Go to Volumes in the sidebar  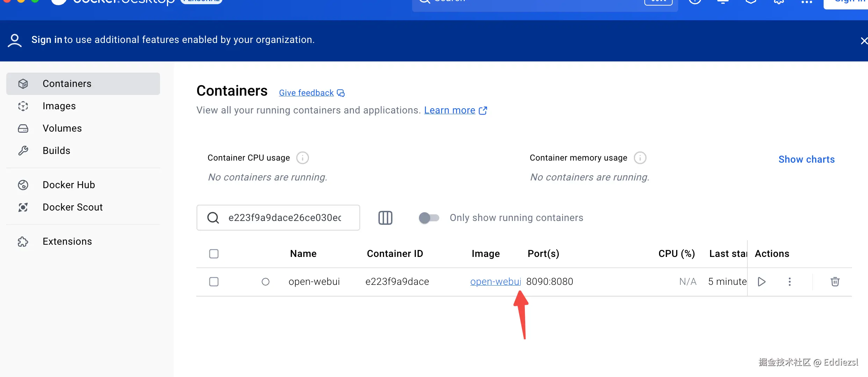pyautogui.click(x=62, y=128)
